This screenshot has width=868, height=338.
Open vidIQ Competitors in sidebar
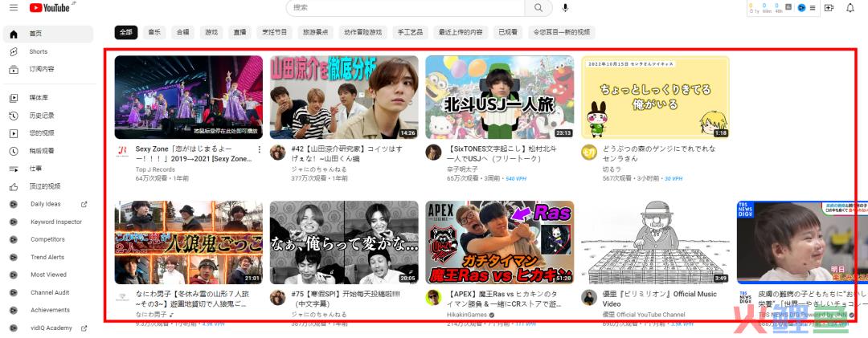point(48,239)
